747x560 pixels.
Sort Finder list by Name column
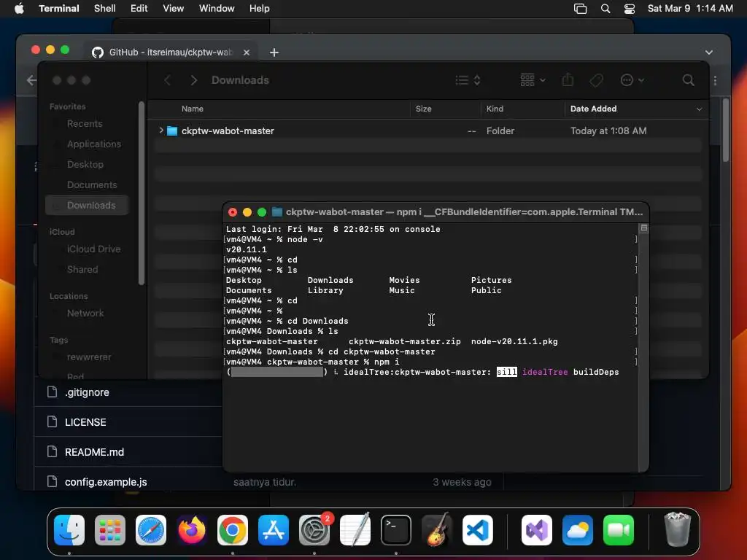point(193,109)
